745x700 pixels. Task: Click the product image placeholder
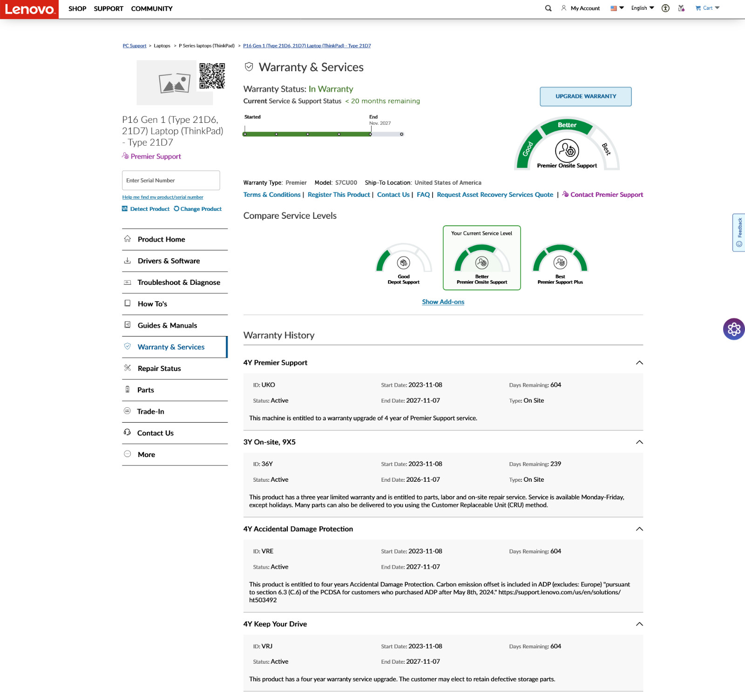175,83
